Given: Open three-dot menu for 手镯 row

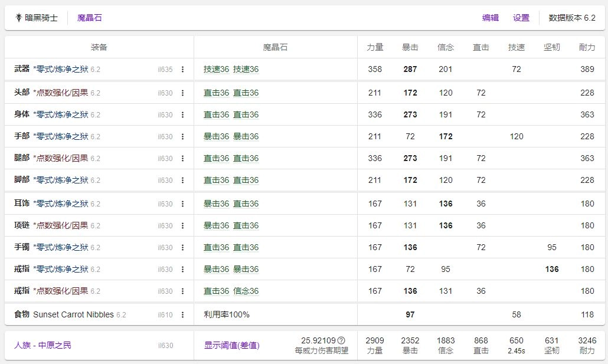Looking at the screenshot, I should (182, 248).
